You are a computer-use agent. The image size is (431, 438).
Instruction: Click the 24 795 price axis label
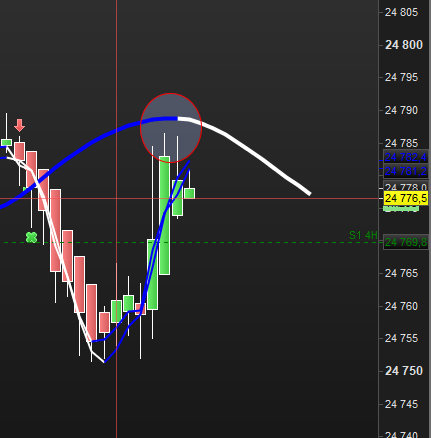coord(401,77)
